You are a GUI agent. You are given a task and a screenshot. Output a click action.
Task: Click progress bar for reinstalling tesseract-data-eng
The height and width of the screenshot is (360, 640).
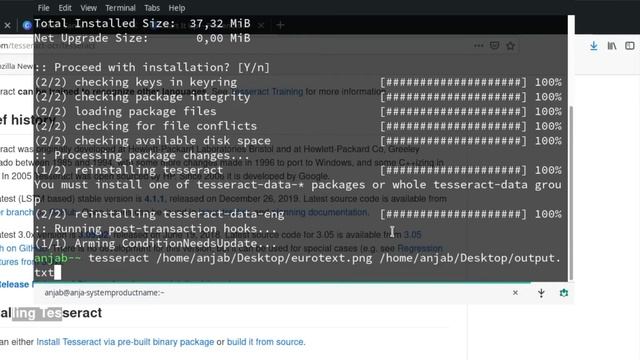453,214
